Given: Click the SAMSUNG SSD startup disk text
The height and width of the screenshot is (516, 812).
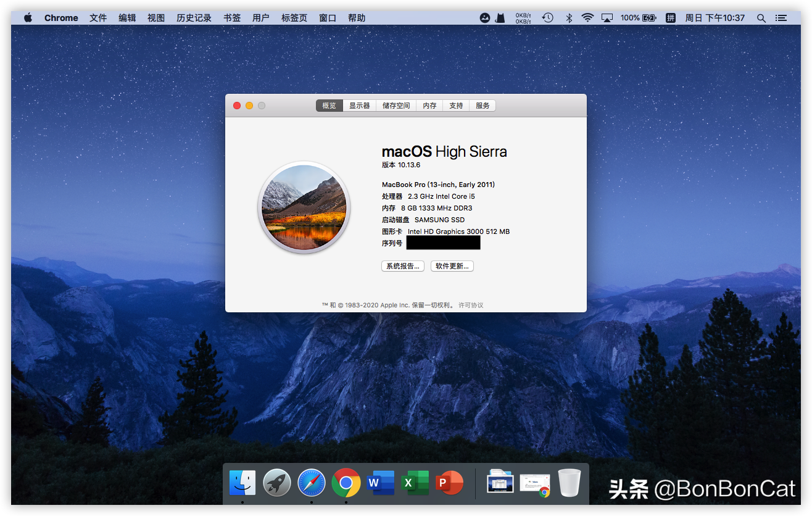Looking at the screenshot, I should [439, 220].
